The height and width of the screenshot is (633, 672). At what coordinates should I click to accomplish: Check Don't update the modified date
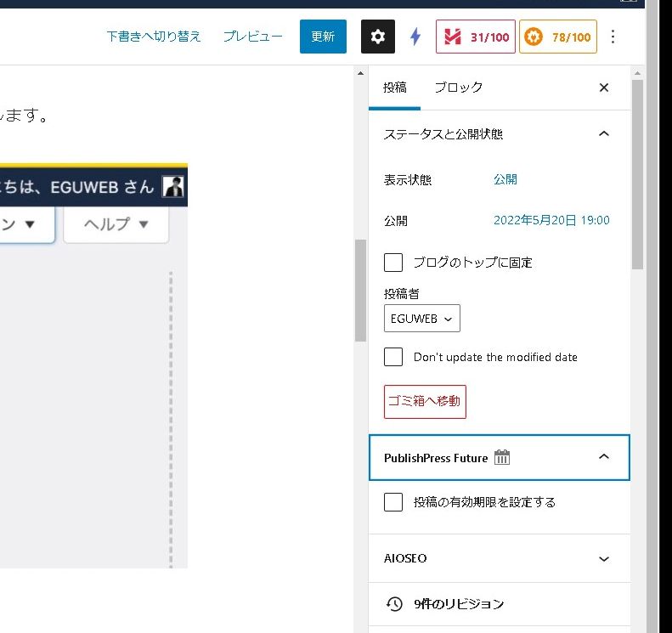point(393,357)
